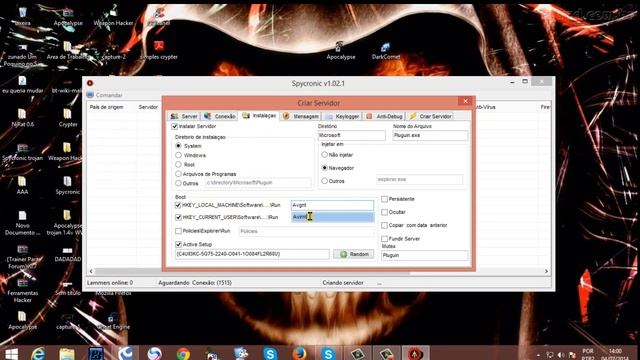
Task: Click the Active Setup GUID field
Action: click(x=252, y=254)
